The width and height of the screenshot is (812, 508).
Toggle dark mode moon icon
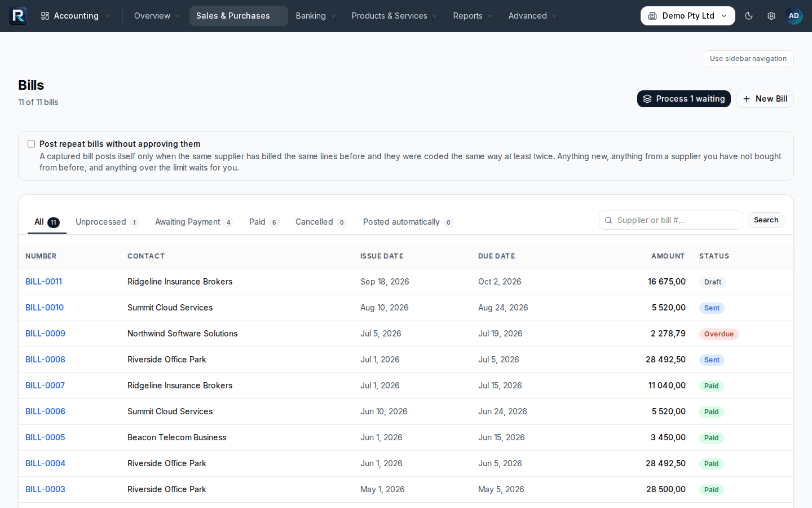point(749,16)
